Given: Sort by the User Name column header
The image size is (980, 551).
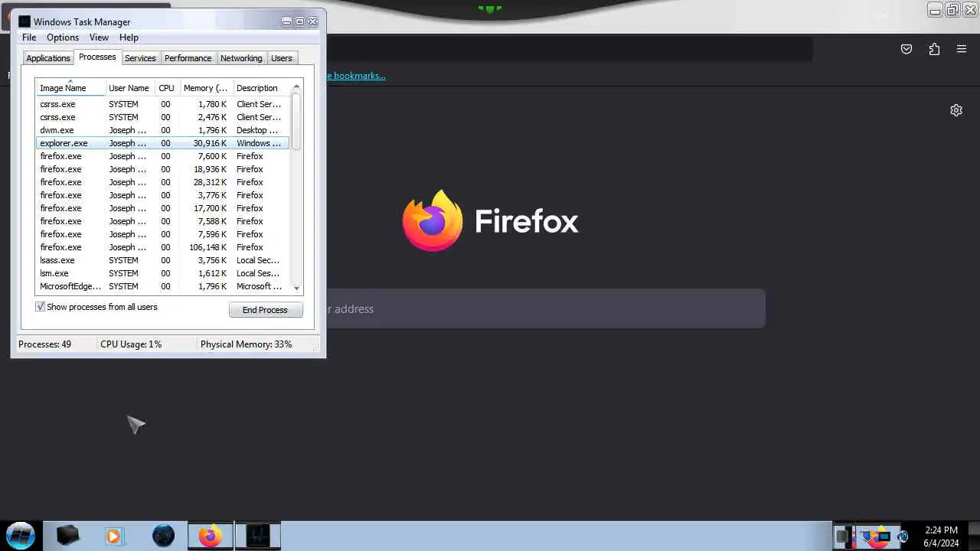Looking at the screenshot, I should pos(129,88).
